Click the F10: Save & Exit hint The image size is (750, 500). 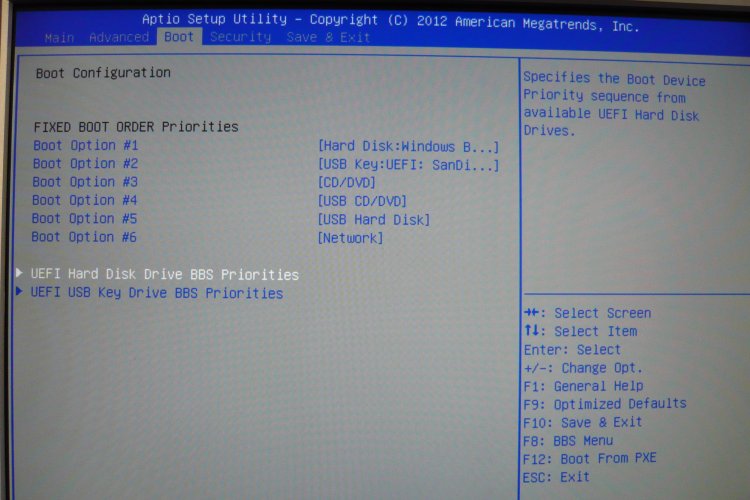[x=583, y=423]
